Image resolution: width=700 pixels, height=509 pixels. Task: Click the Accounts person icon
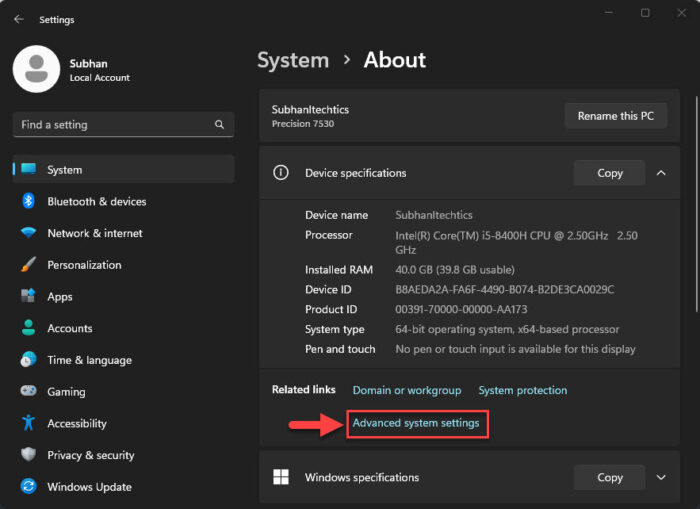(x=29, y=328)
